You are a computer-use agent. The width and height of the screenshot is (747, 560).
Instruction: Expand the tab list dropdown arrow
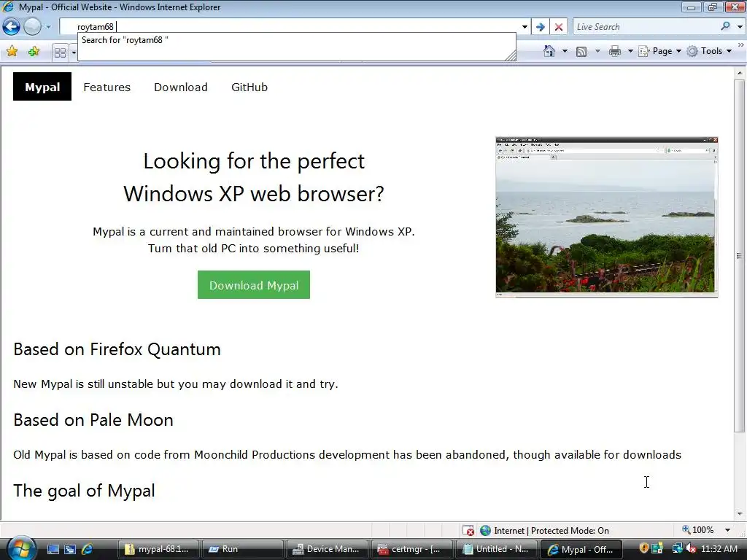pos(74,52)
